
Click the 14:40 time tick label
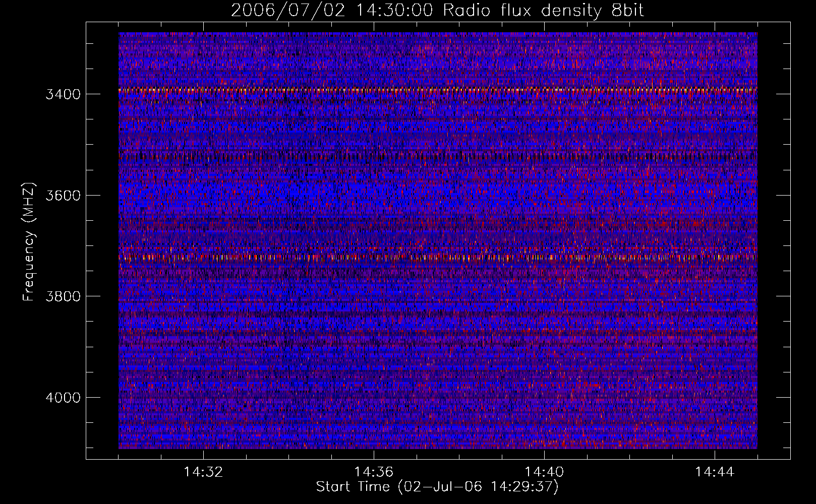[x=544, y=472]
